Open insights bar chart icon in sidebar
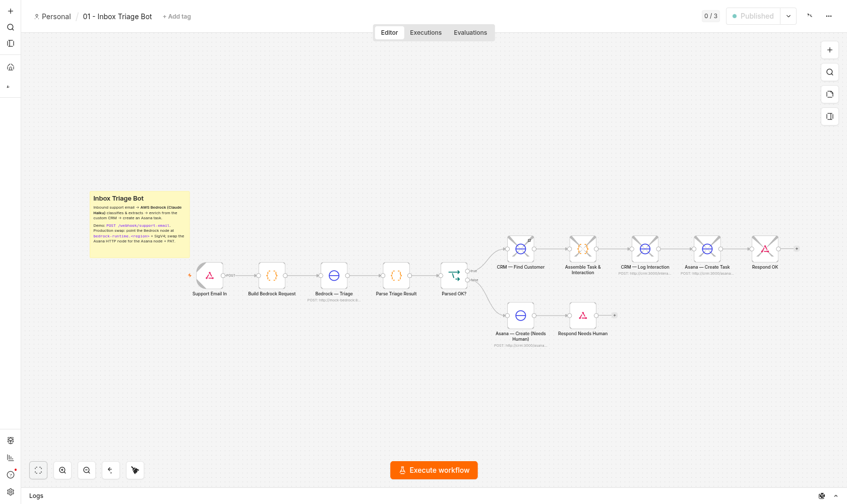Image resolution: width=847 pixels, height=504 pixels. (11, 458)
